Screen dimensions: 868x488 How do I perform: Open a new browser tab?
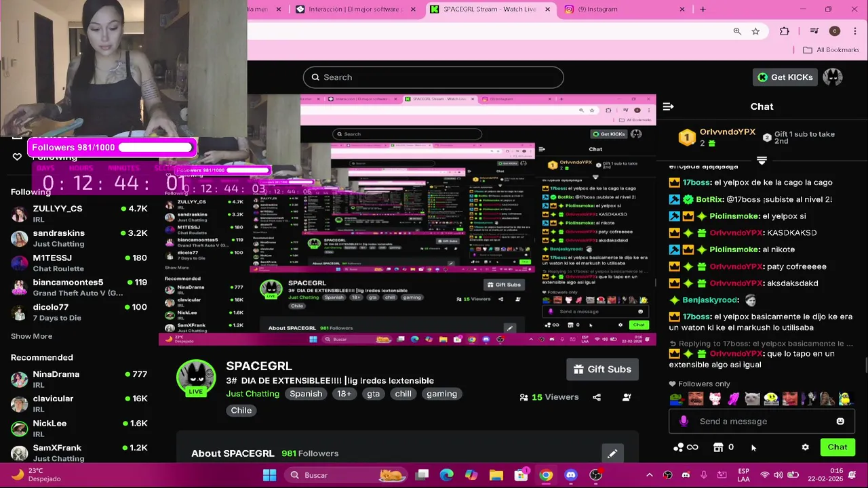tap(703, 9)
